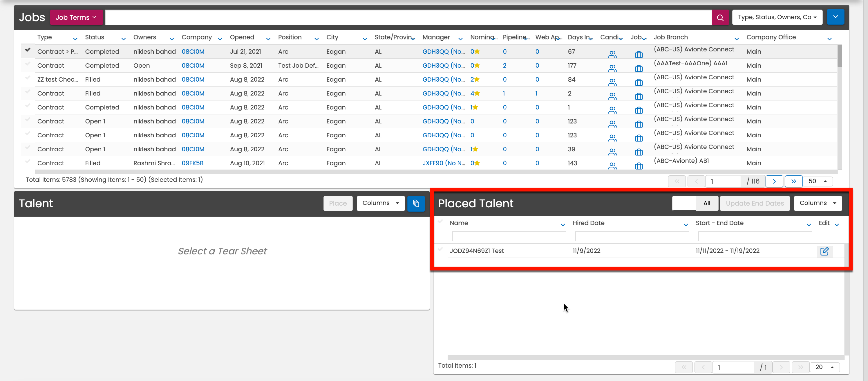The image size is (868, 381).
Task: Sort by Job Branch column header
Action: coord(670,37)
